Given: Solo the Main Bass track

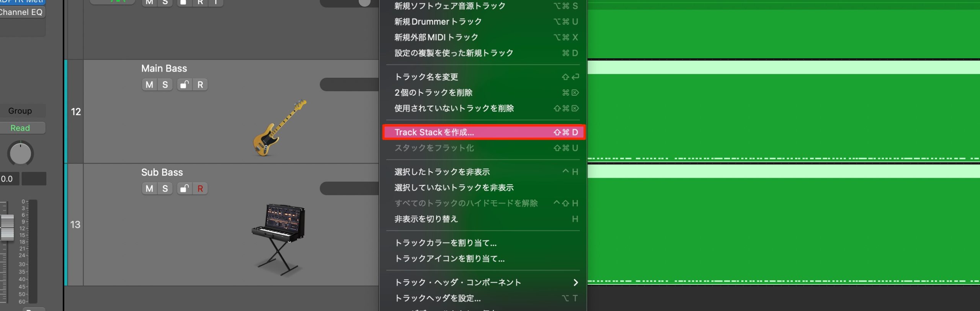Looking at the screenshot, I should pos(165,85).
